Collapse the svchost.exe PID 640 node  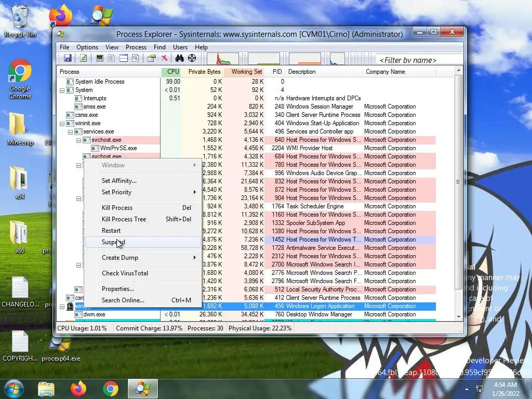coord(79,140)
